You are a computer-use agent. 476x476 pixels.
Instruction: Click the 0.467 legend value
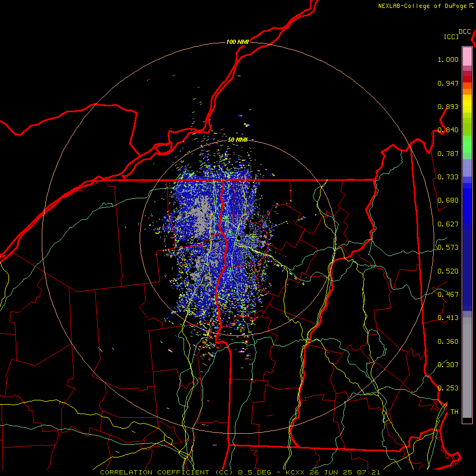pyautogui.click(x=448, y=295)
